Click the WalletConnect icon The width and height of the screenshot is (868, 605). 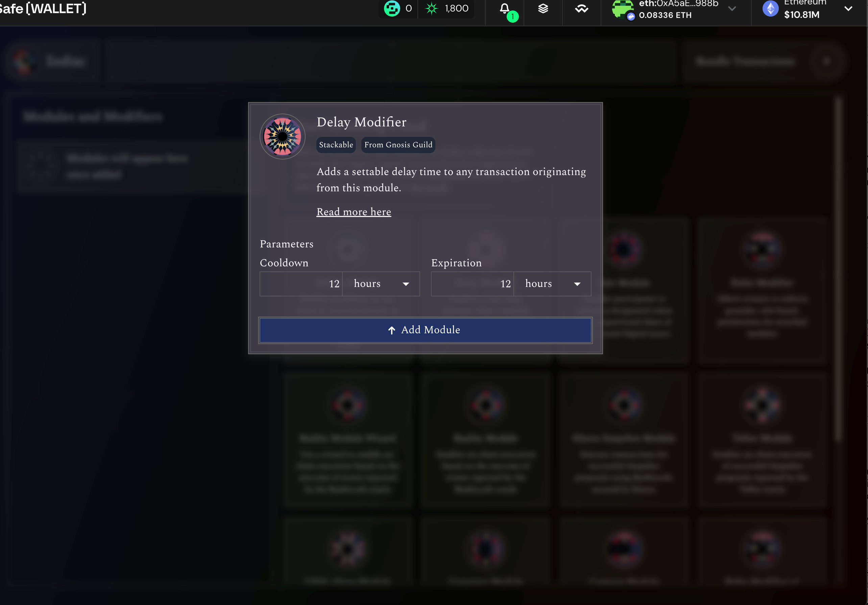pos(581,8)
